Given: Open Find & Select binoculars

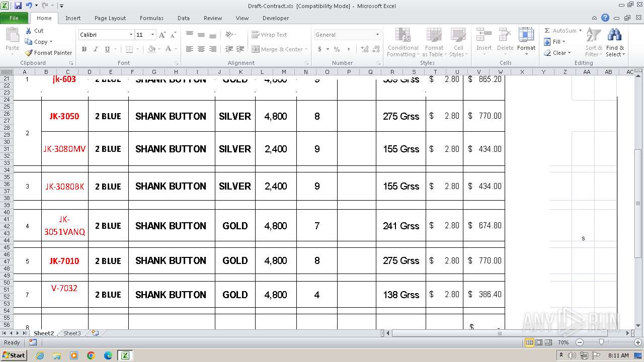Looking at the screenshot, I should (x=614, y=43).
